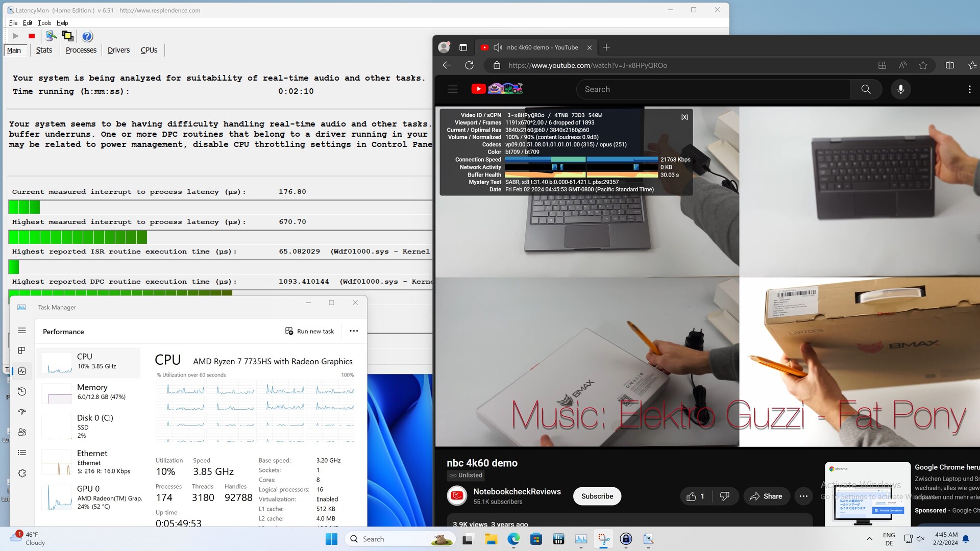Open YouTube settings three-dot menu

970,89
